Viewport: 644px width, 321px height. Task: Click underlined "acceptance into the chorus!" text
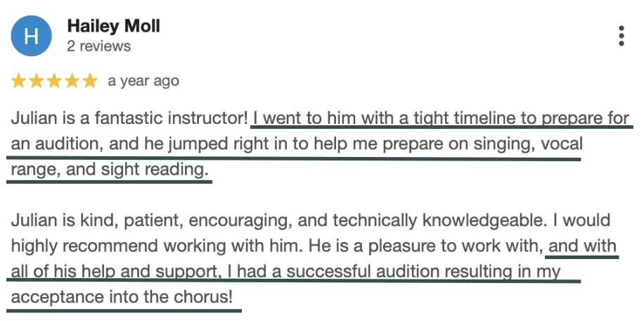point(122,298)
